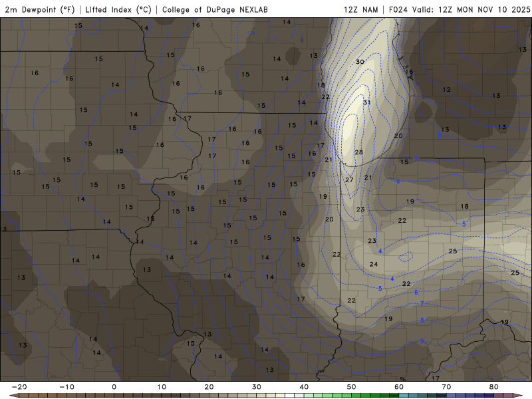This screenshot has width=532, height=399.
Task: Click the dewpoint value 27 on the map
Action: tap(350, 180)
